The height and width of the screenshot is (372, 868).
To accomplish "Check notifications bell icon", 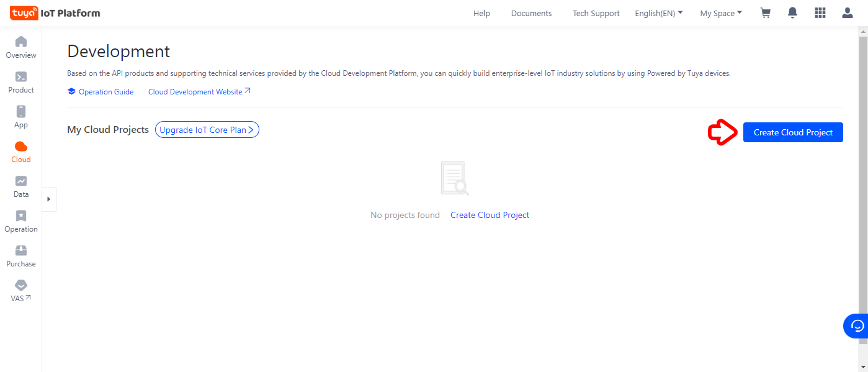I will tap(792, 13).
